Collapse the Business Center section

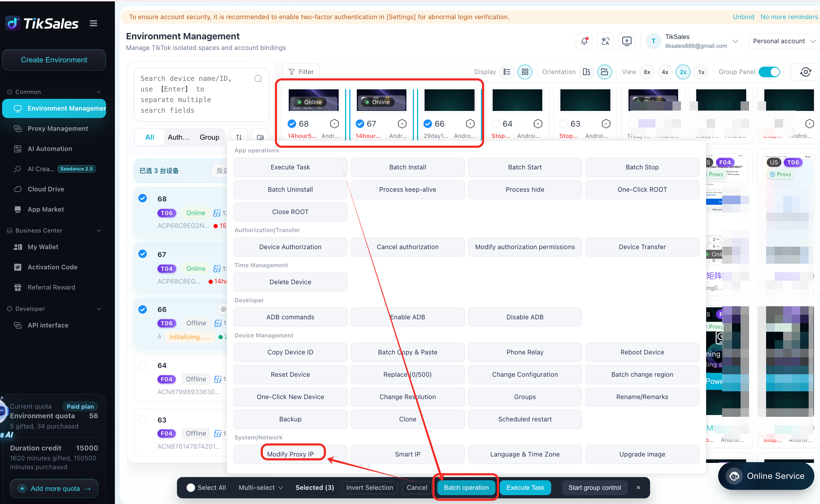point(99,231)
